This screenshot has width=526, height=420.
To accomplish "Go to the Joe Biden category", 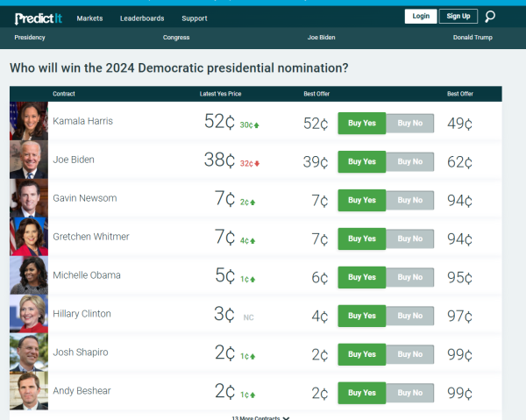I will tap(321, 37).
